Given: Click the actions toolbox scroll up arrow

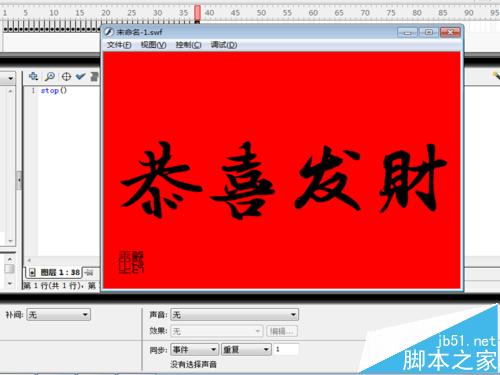Looking at the screenshot, I should (x=10, y=91).
